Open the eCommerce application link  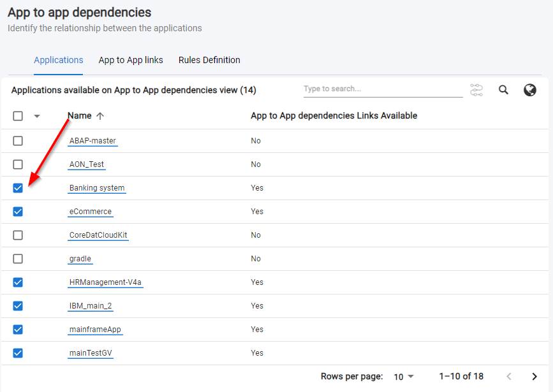click(x=91, y=212)
